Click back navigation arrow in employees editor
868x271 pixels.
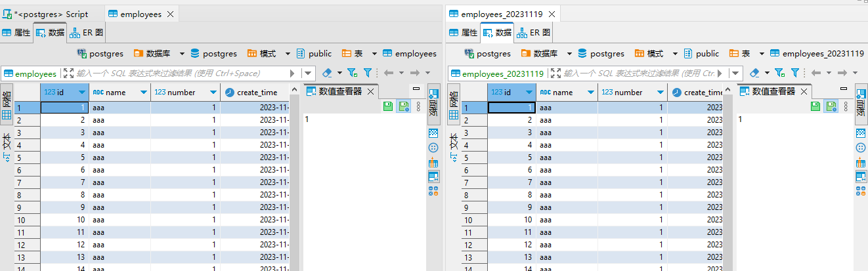point(388,73)
